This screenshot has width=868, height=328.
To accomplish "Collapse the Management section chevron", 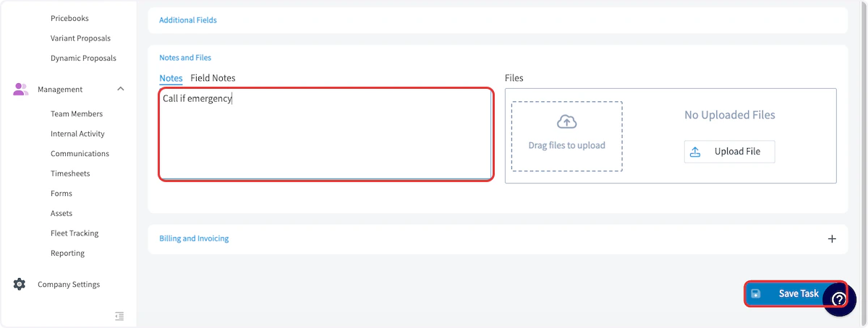I will (x=121, y=89).
